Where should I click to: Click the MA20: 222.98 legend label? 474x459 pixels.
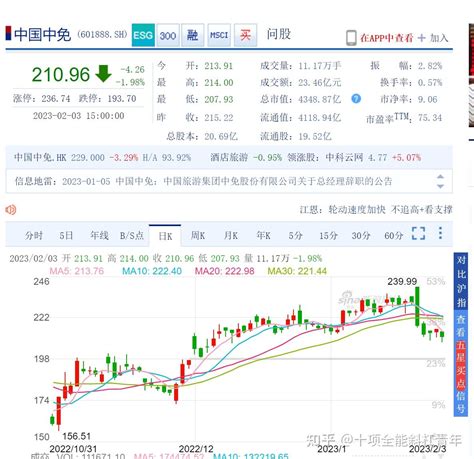(x=225, y=271)
